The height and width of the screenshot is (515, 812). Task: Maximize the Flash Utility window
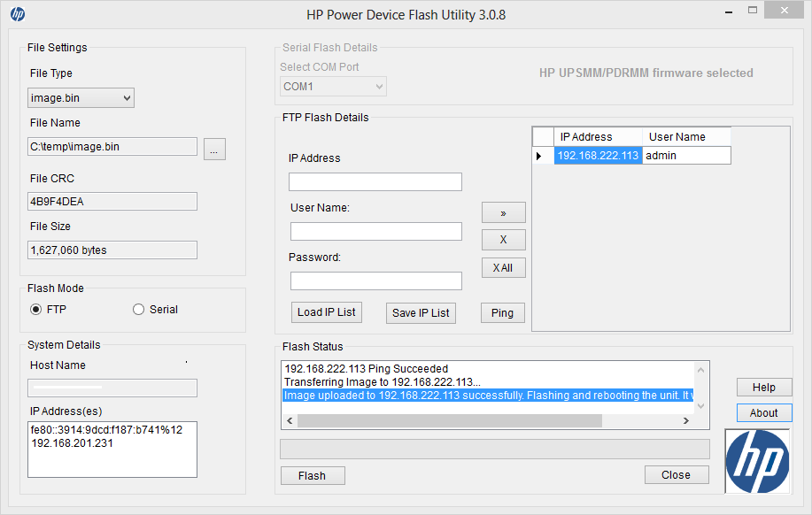click(x=753, y=11)
